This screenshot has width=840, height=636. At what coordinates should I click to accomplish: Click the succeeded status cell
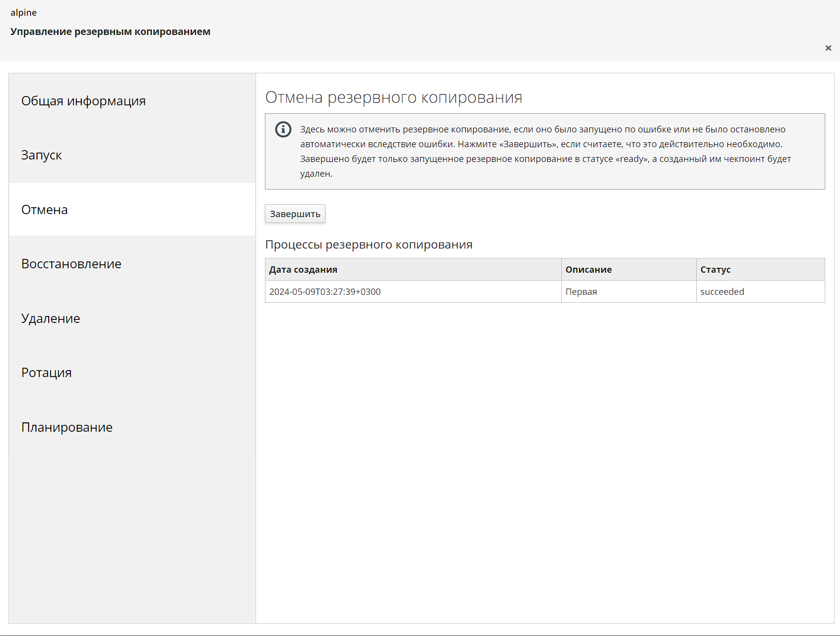[x=722, y=292]
